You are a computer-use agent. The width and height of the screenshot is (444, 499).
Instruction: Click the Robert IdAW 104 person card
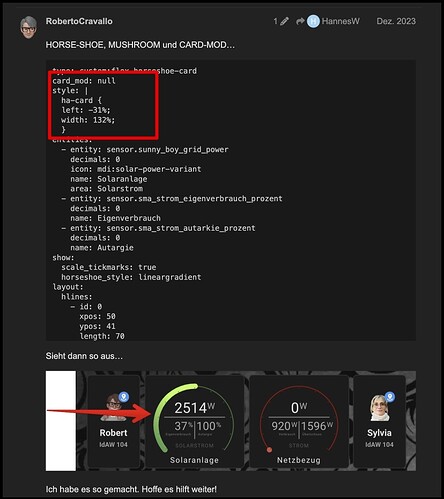tap(113, 422)
